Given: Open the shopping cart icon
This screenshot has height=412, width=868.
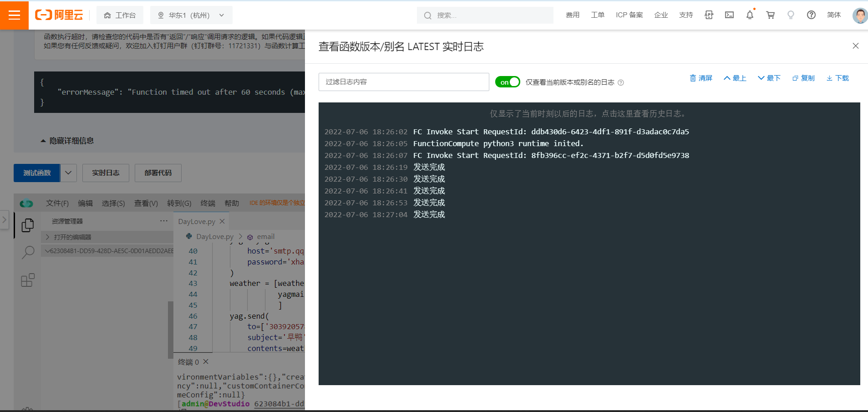Looking at the screenshot, I should point(770,15).
